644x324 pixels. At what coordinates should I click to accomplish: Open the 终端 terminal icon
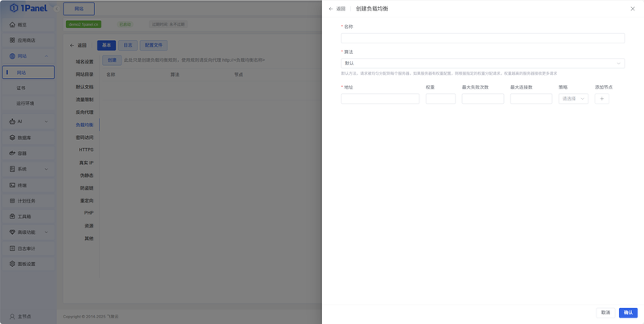click(x=12, y=186)
